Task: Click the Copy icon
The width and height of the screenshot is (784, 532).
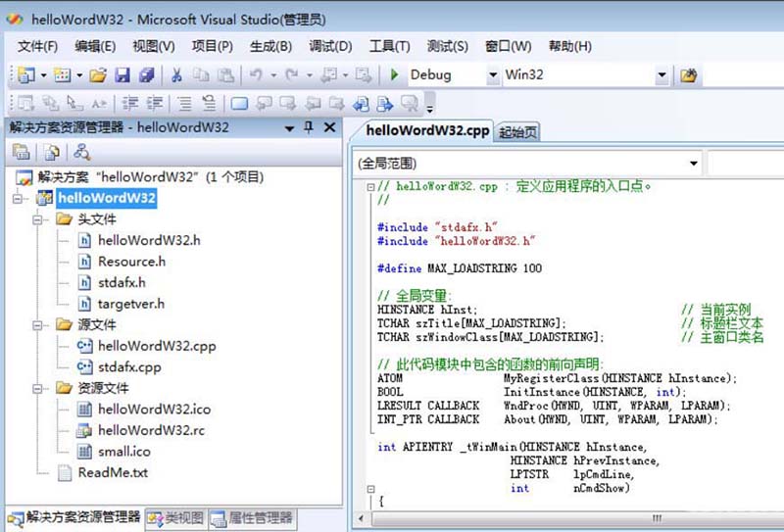Action: (x=201, y=75)
